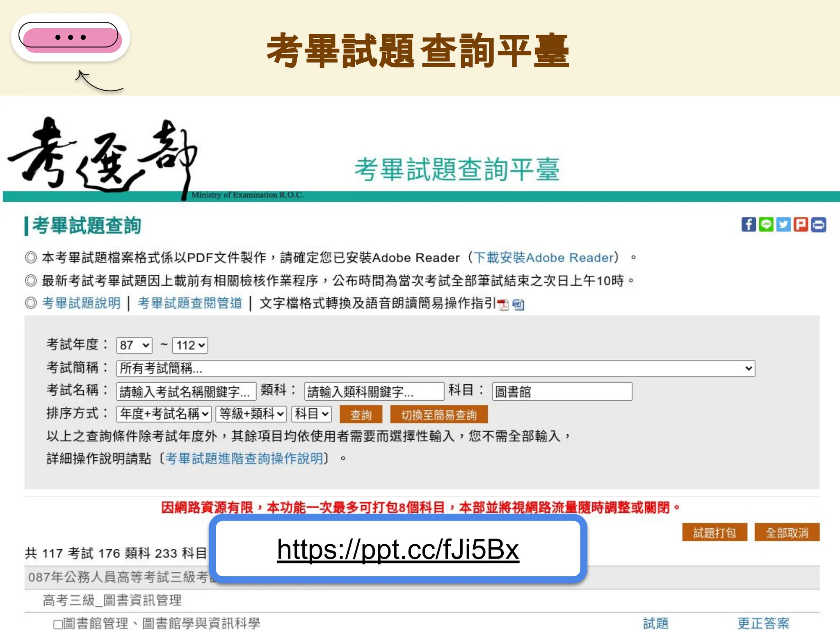The height and width of the screenshot is (630, 840).
Task: Share page on Facebook icon
Action: tap(749, 225)
